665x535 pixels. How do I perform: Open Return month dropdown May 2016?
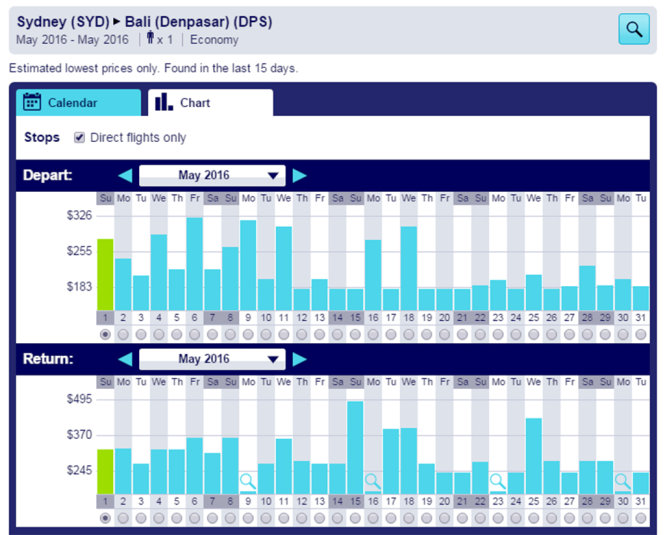212,359
